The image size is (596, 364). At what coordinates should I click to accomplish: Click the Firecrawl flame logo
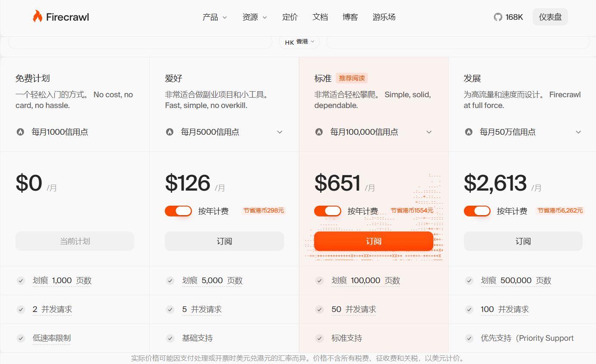click(x=37, y=17)
